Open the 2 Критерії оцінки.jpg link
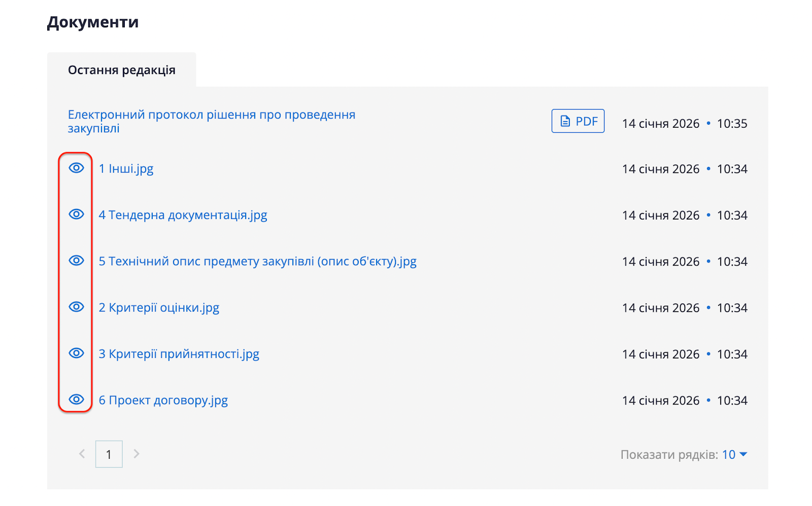The width and height of the screenshot is (812, 506). click(x=159, y=308)
